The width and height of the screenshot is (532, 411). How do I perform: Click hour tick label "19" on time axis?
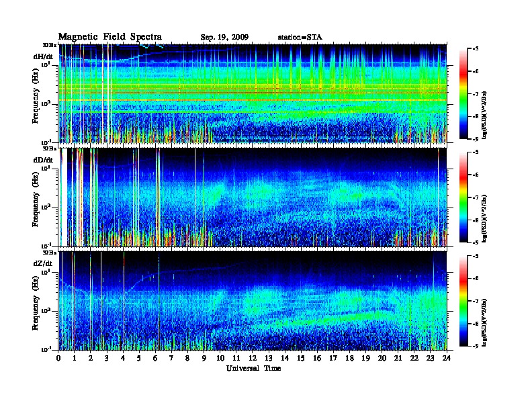365,359
